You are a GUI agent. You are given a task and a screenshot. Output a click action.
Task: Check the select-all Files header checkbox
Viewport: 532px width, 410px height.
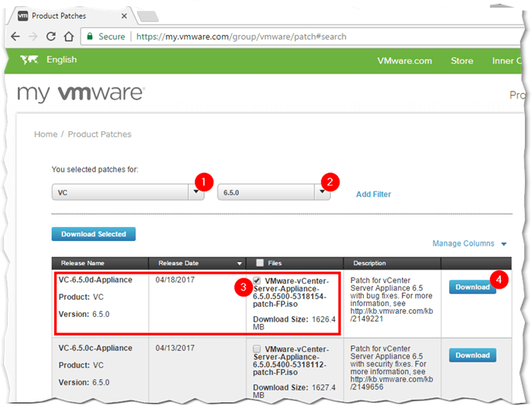pyautogui.click(x=260, y=263)
